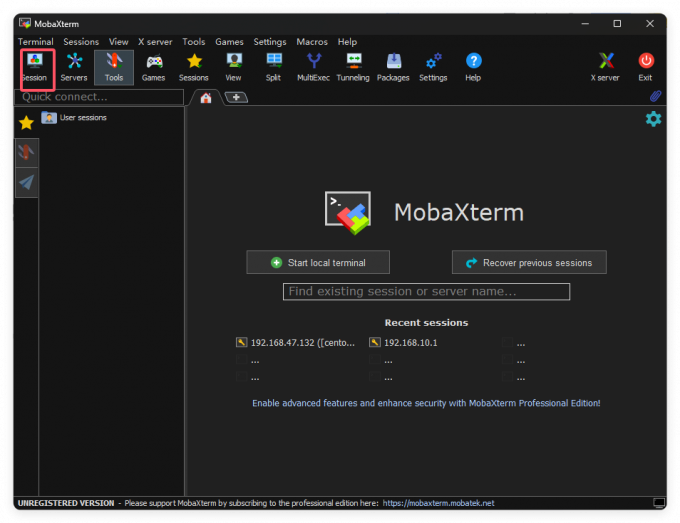Open the View toolbar icon

click(x=234, y=68)
